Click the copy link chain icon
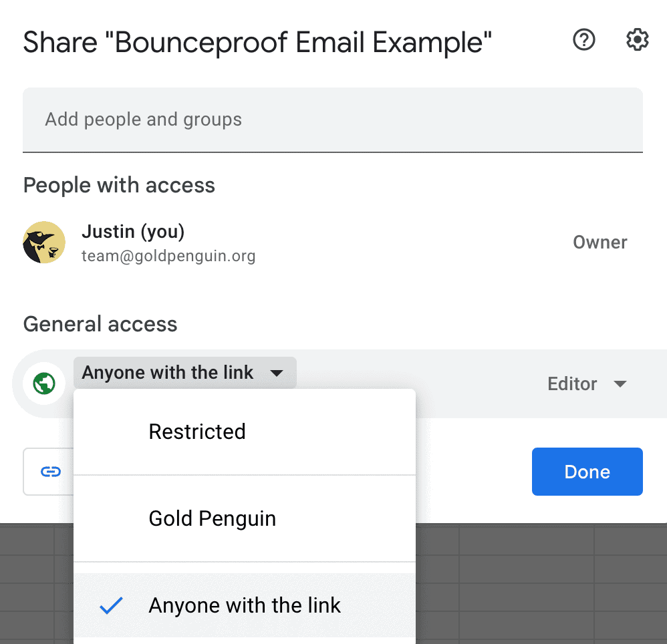 [51, 472]
